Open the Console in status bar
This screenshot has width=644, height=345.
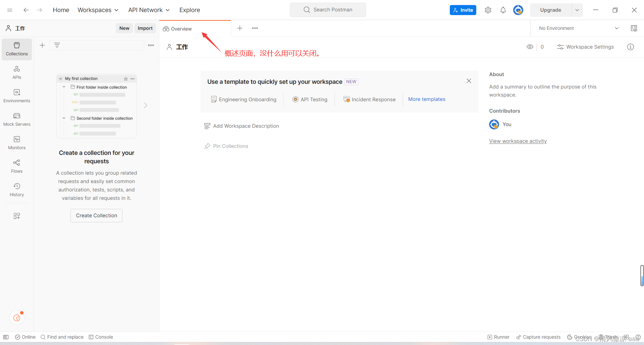pos(101,337)
